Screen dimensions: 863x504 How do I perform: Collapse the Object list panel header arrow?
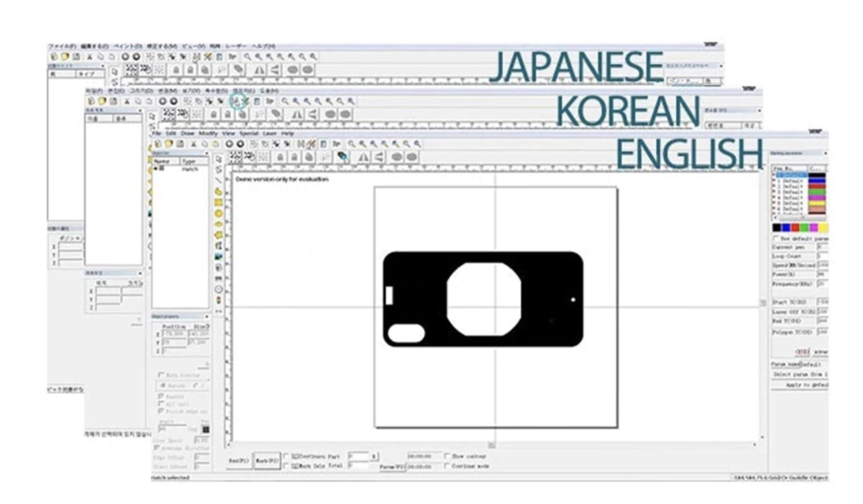[207, 153]
